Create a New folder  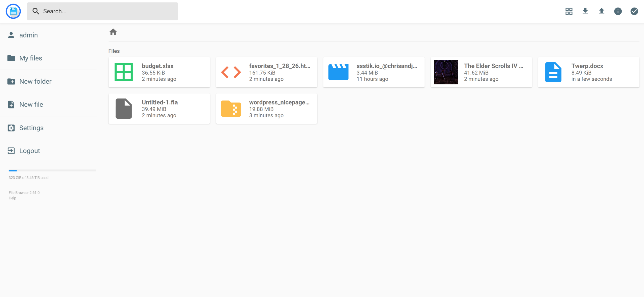tap(35, 81)
